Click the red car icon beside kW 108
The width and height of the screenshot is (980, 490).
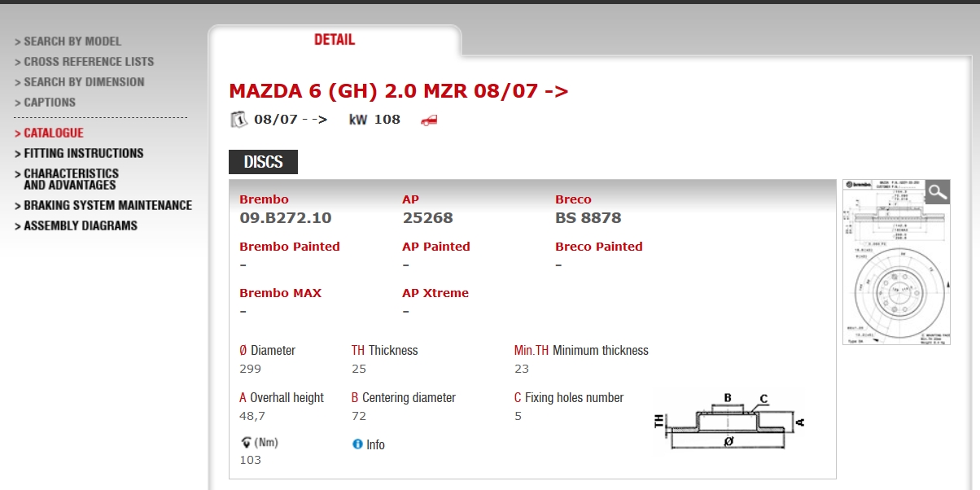pyautogui.click(x=429, y=120)
